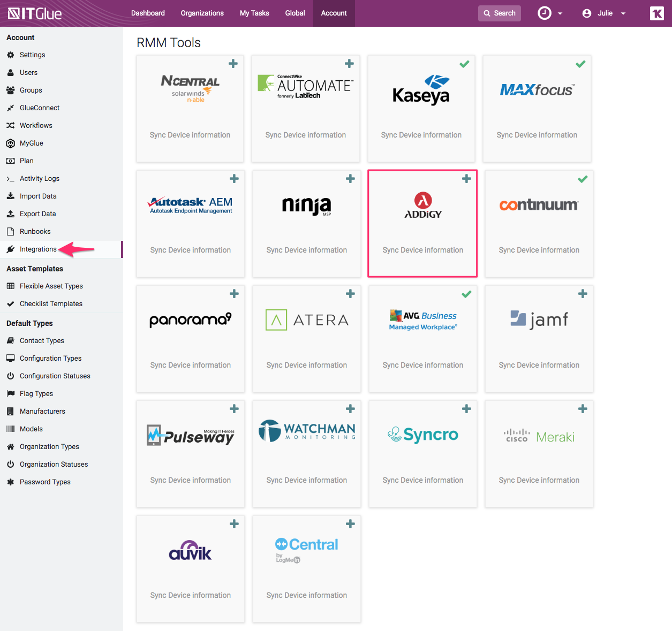This screenshot has width=672, height=631.
Task: Open Settings in the Account sidebar
Action: pos(32,55)
